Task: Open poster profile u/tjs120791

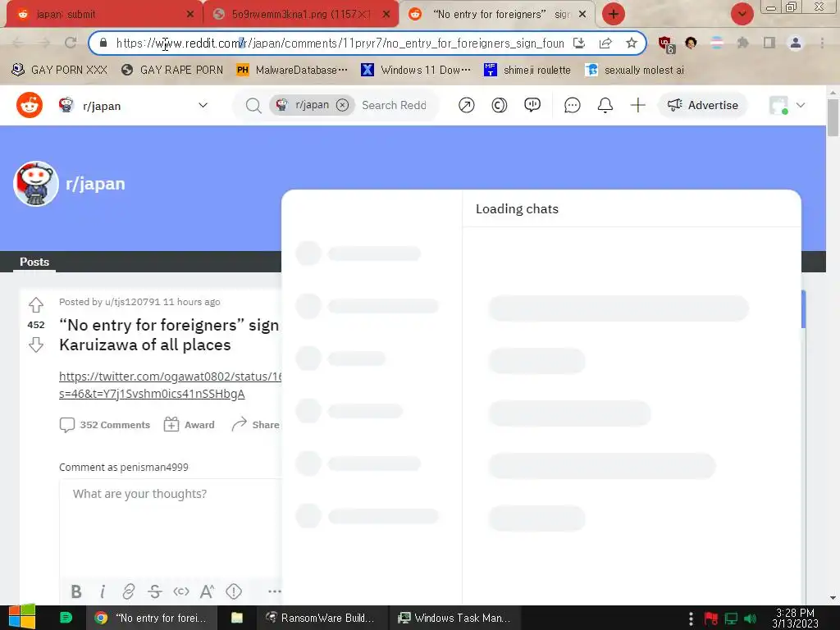Action: [132, 302]
